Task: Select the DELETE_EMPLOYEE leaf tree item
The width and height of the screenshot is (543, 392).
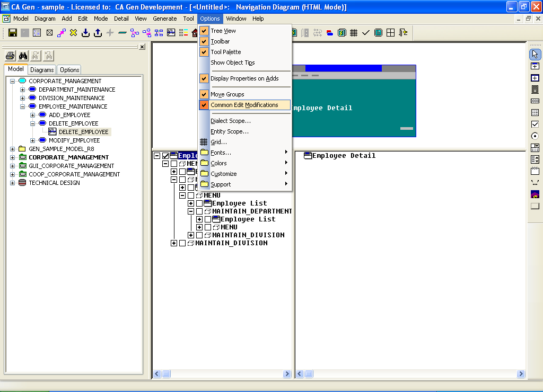Action: (83, 132)
